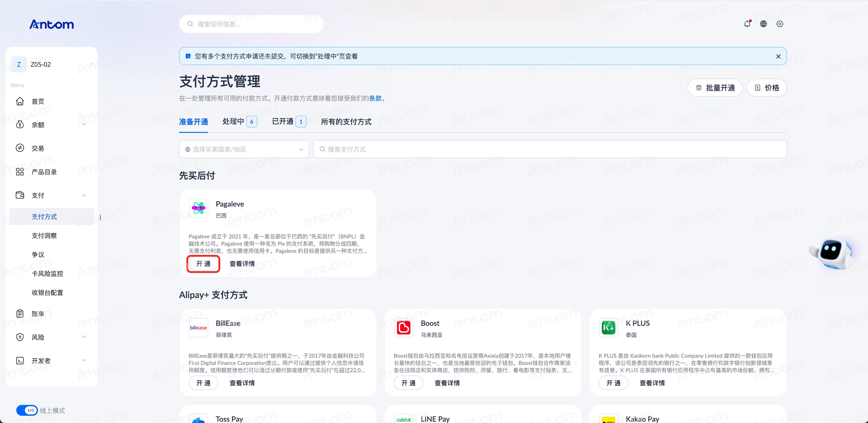
Task: Click the 账单 bill icon
Action: click(20, 314)
